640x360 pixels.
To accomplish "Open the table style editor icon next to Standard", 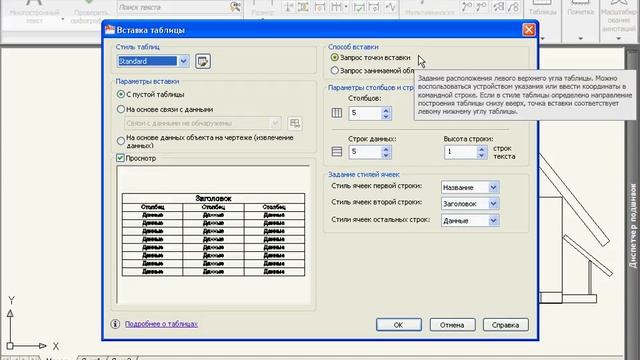I will pyautogui.click(x=203, y=61).
